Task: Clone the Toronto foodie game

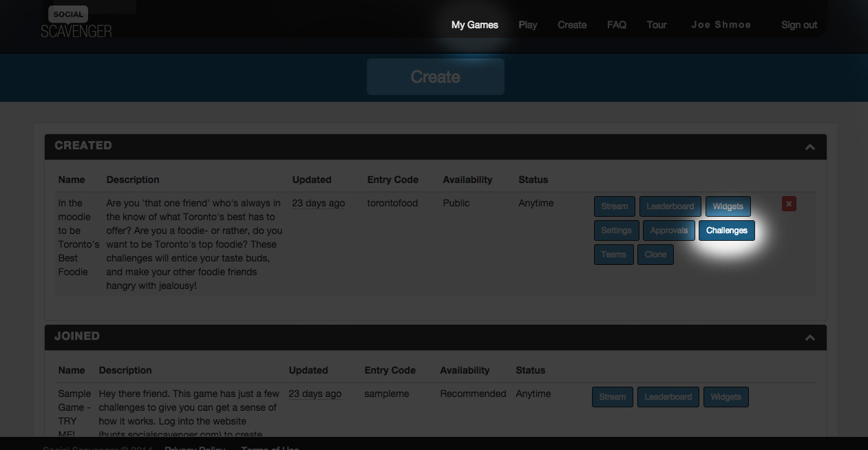Action: tap(656, 255)
